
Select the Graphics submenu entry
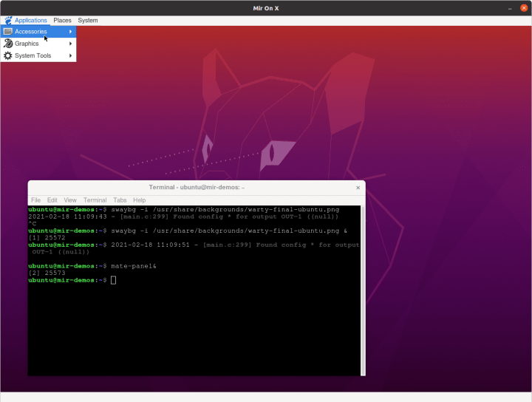click(x=38, y=44)
